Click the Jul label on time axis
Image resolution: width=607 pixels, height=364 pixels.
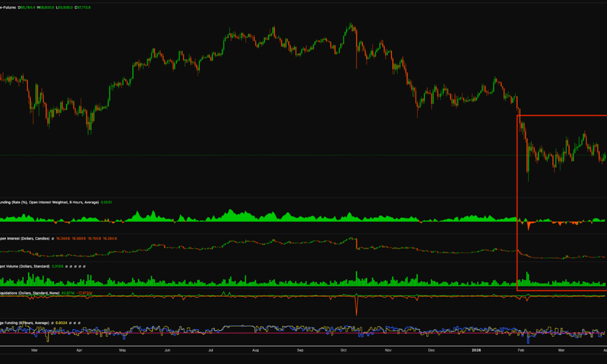(x=210, y=351)
